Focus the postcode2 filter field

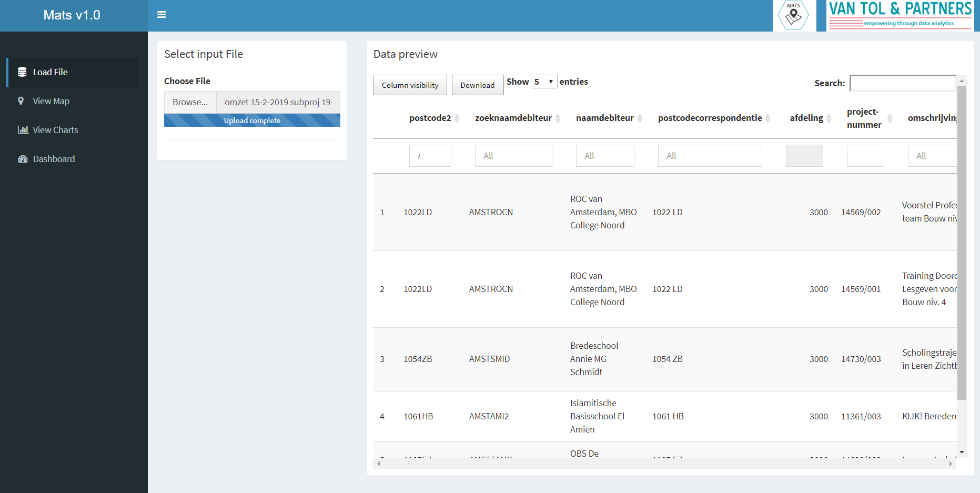point(430,156)
